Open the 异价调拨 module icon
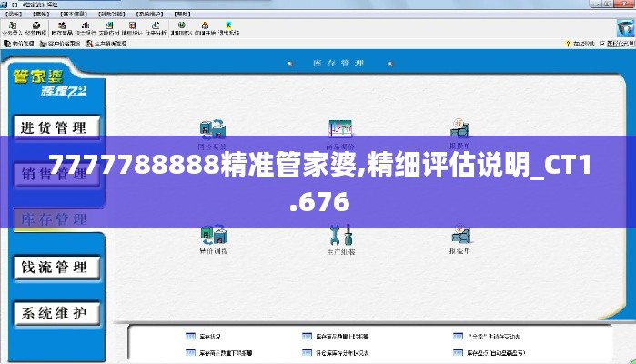 [x=214, y=239]
